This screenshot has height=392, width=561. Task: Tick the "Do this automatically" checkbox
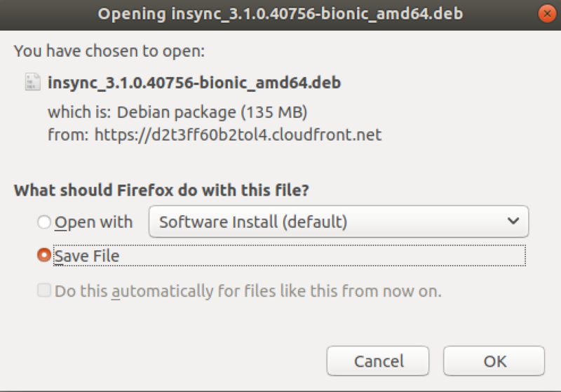tap(44, 290)
